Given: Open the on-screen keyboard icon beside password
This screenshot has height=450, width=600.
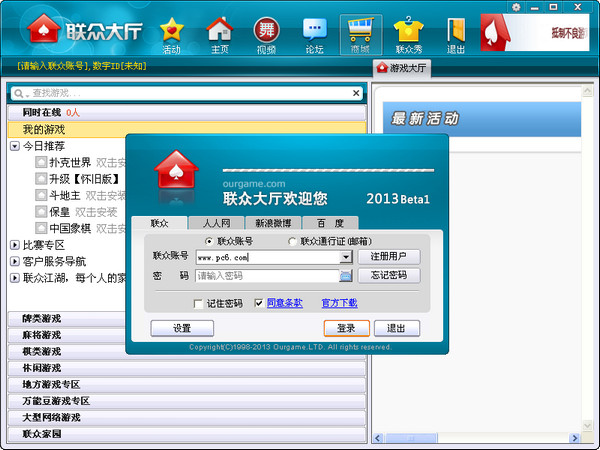Looking at the screenshot, I should pyautogui.click(x=346, y=276).
